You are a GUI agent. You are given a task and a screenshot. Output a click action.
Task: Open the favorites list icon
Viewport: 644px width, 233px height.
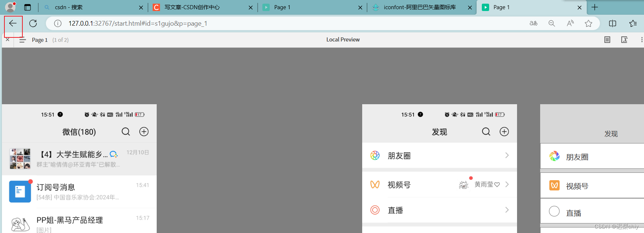pyautogui.click(x=633, y=23)
